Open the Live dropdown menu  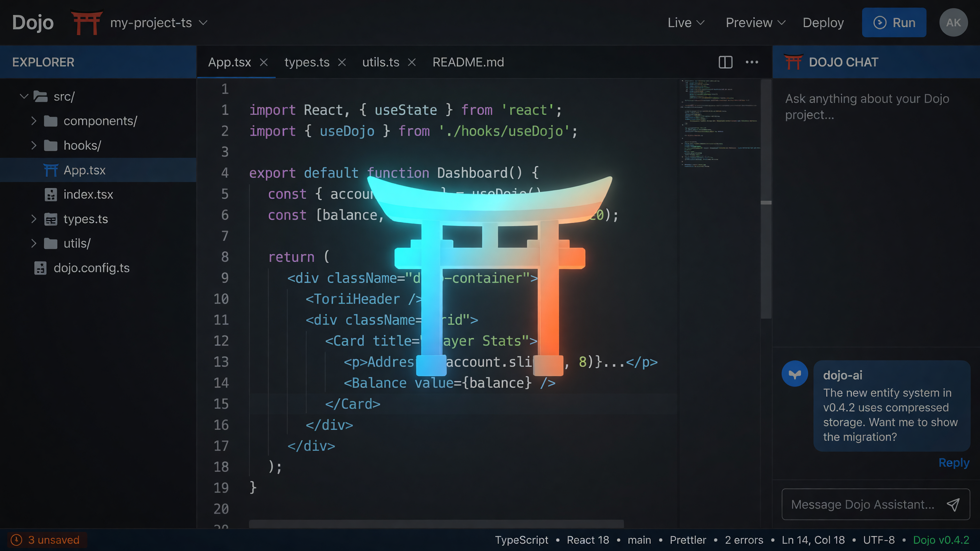click(x=686, y=22)
